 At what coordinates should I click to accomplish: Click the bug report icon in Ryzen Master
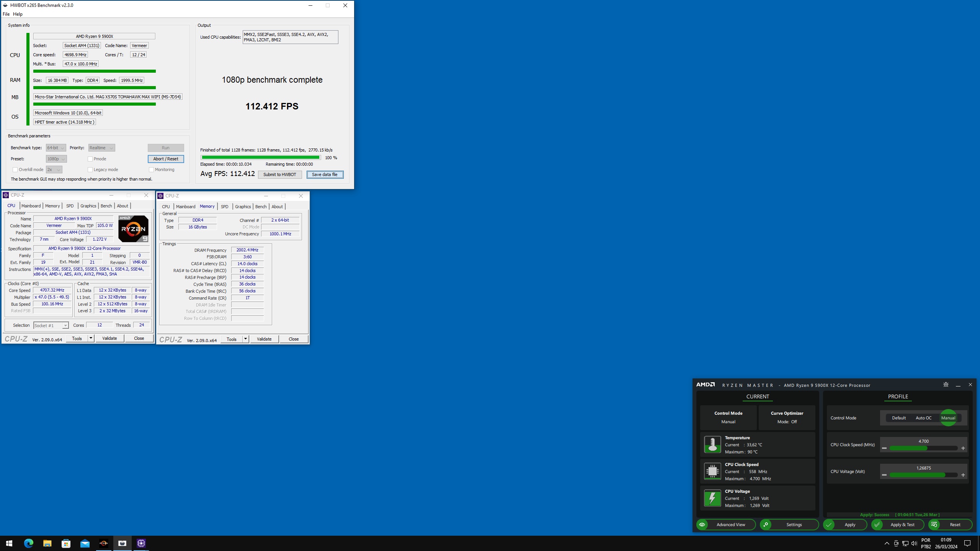click(x=946, y=385)
